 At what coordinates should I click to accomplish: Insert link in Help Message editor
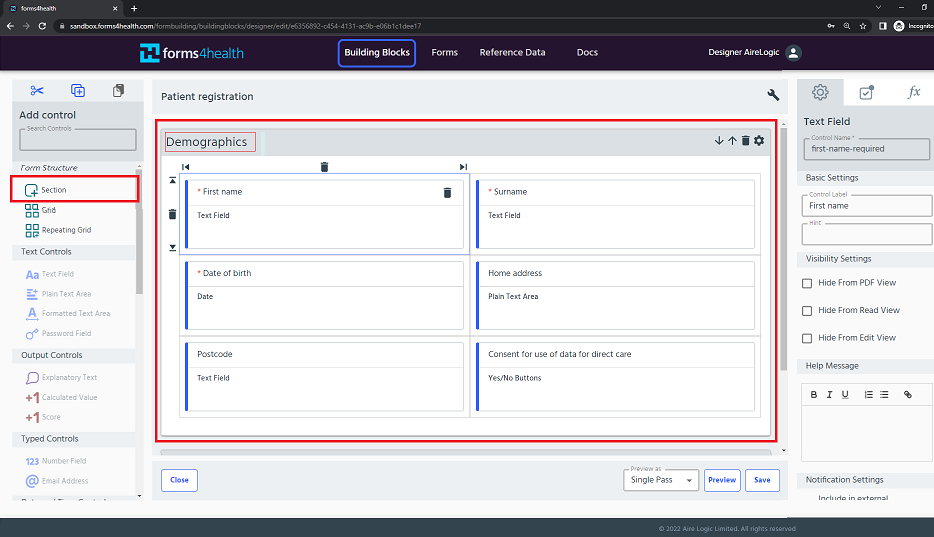click(908, 394)
